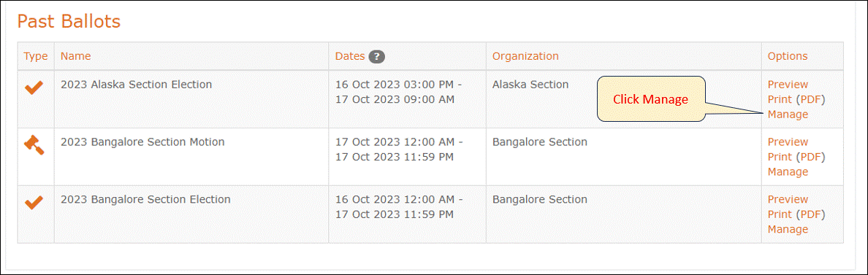The height and width of the screenshot is (275, 868).
Task: Print the 2023 Alaska Section Election ballot
Action: [780, 99]
